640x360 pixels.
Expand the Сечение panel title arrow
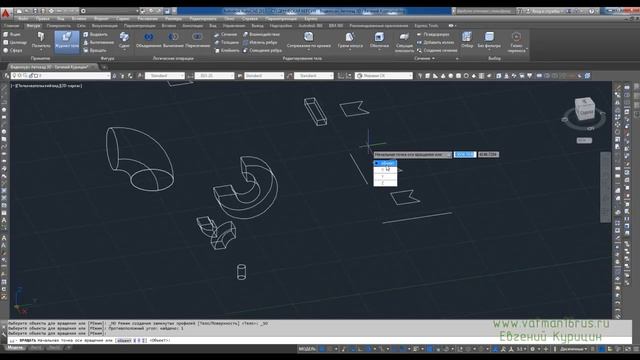[x=433, y=59]
